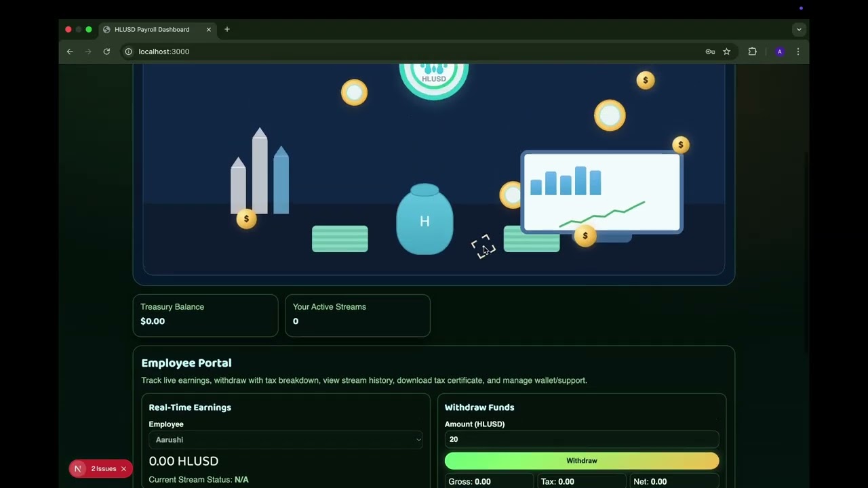Image resolution: width=868 pixels, height=488 pixels.
Task: Open the Extensions puzzle icon
Action: click(752, 52)
